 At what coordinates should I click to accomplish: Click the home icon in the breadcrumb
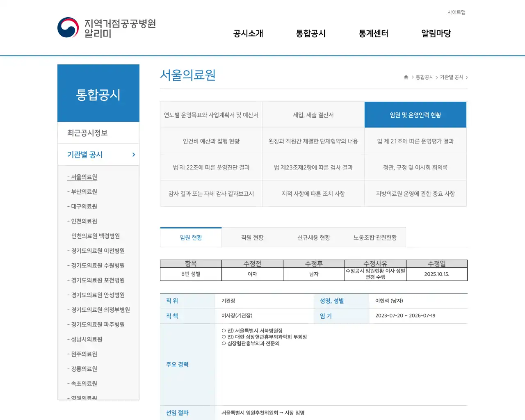405,77
